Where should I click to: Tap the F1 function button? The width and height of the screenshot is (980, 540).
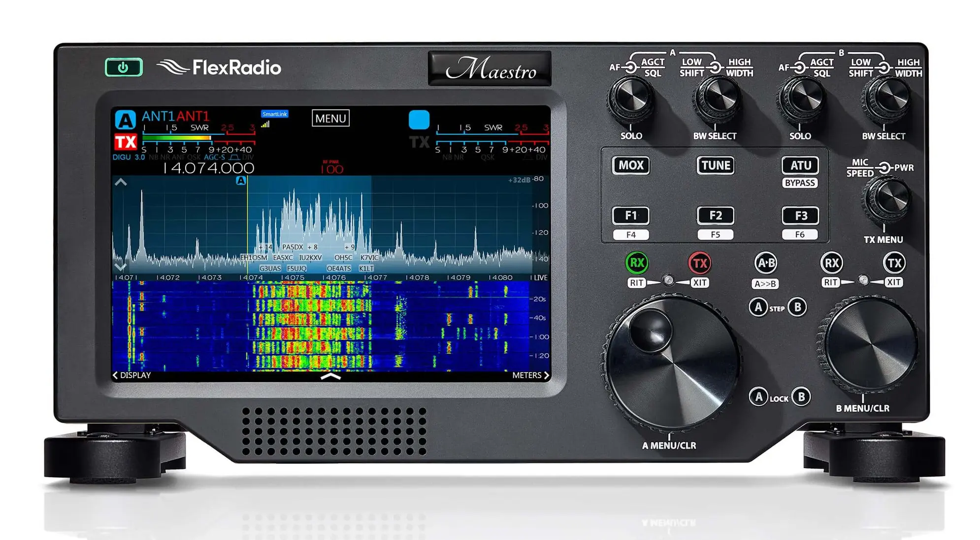point(631,216)
